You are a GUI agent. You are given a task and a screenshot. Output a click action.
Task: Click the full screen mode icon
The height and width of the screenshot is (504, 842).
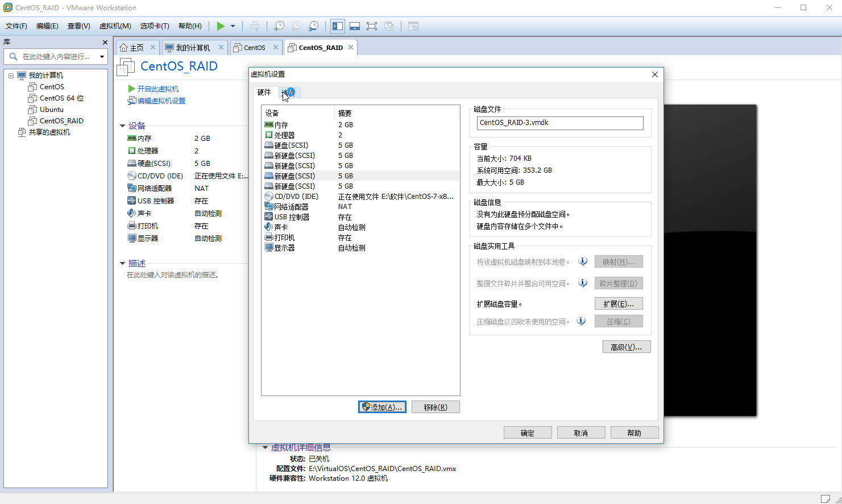[x=372, y=26]
